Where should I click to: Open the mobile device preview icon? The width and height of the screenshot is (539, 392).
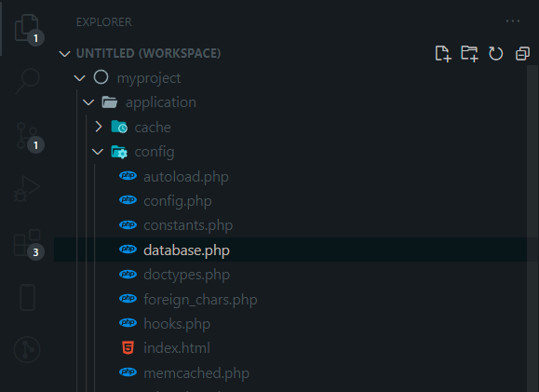(28, 297)
